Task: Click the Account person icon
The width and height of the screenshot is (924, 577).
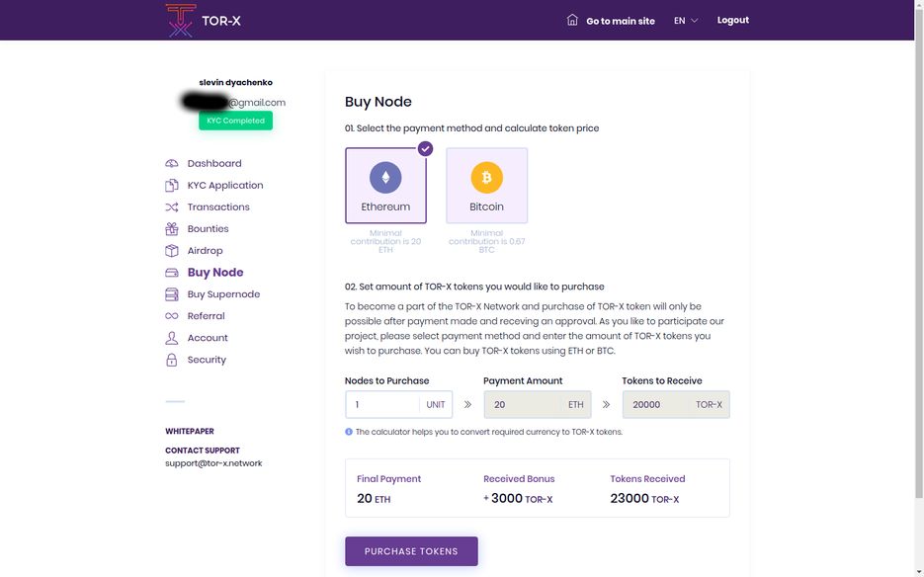Action: pos(172,338)
